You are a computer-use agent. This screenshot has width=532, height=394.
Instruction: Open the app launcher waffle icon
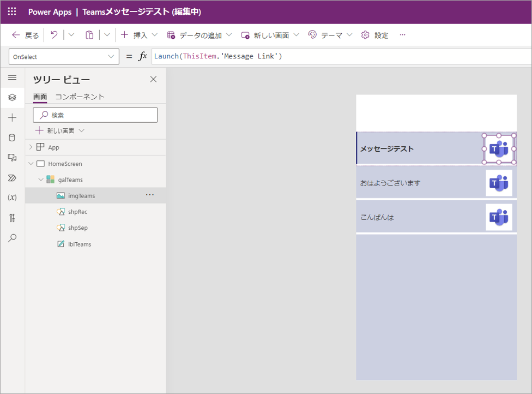pyautogui.click(x=12, y=11)
